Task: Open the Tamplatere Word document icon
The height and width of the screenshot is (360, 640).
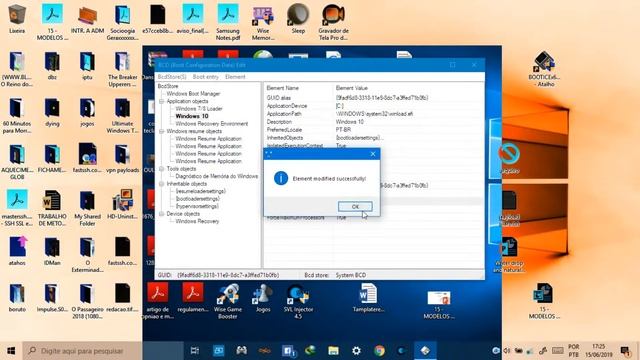Action: (x=368, y=298)
